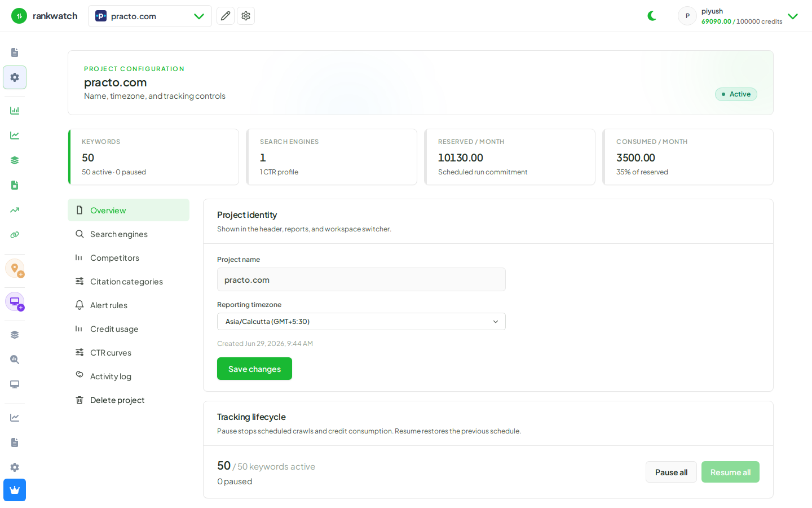Select the Overview section
Image resolution: width=812 pixels, height=508 pixels.
129,210
